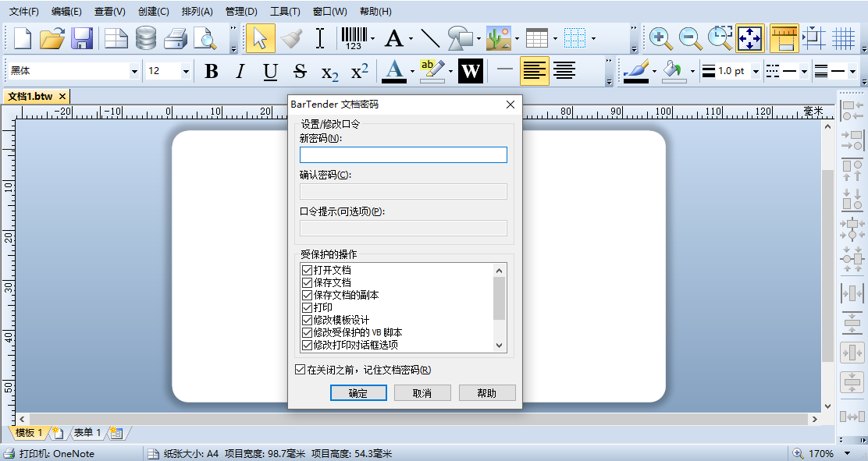Uncheck 修改模板设计 option

(x=308, y=320)
